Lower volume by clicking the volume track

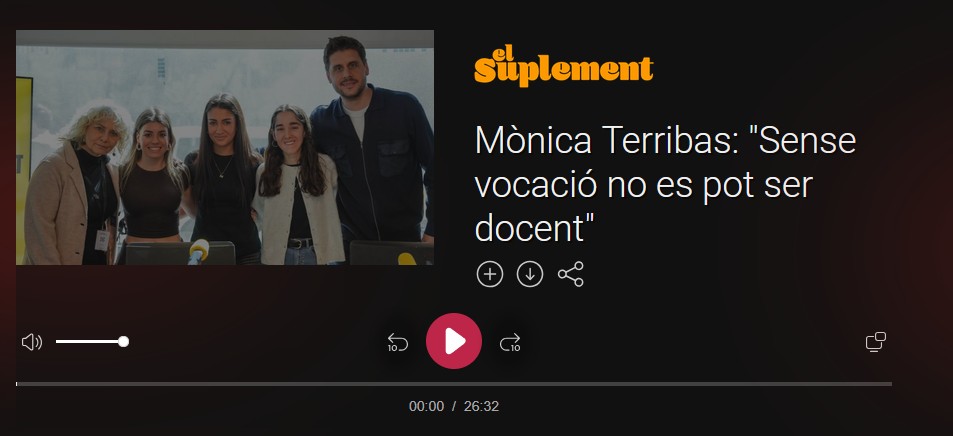(85, 342)
